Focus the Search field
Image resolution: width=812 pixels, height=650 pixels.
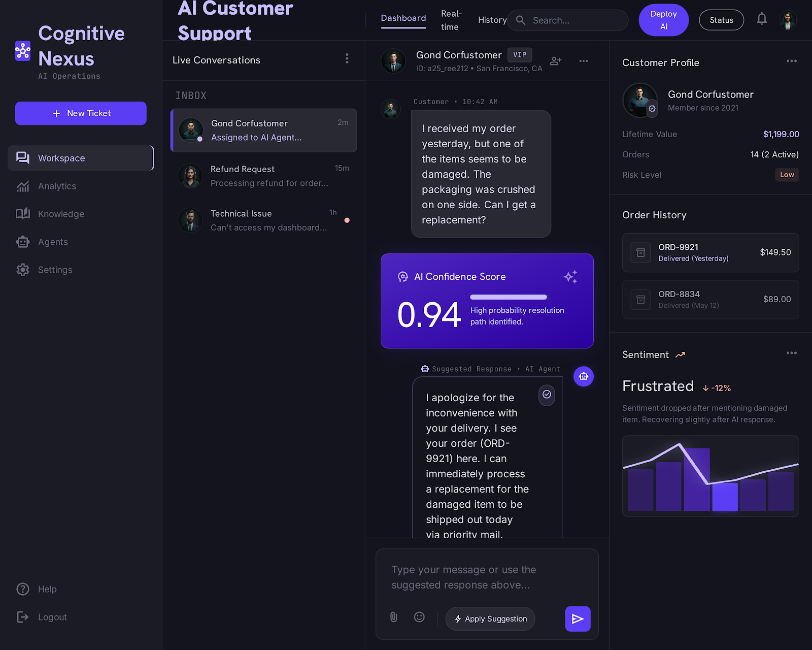[x=568, y=20]
